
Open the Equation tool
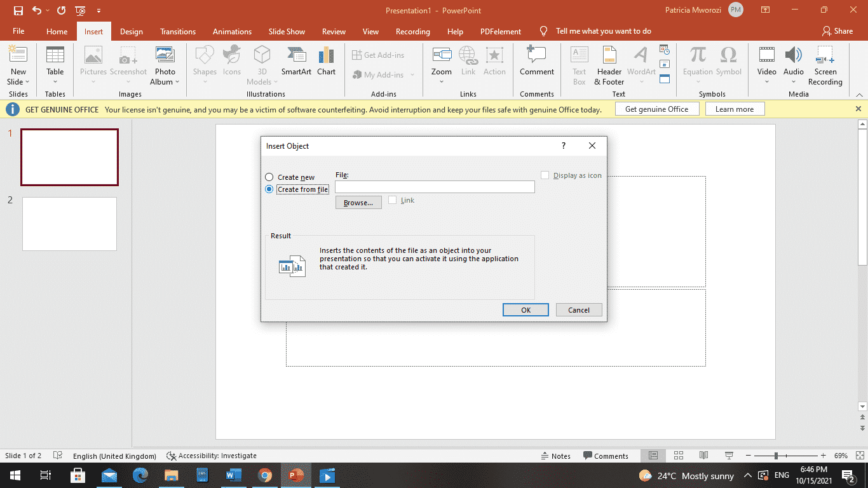pos(697,60)
